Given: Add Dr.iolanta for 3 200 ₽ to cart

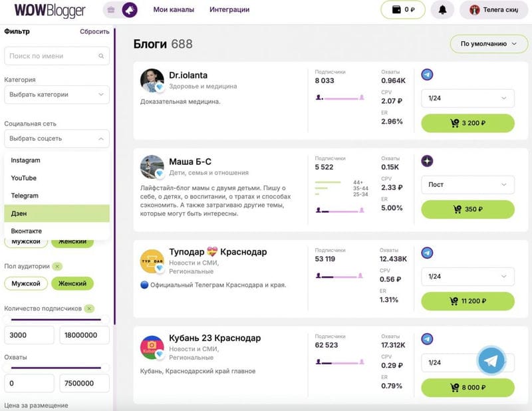Looking at the screenshot, I should (467, 123).
